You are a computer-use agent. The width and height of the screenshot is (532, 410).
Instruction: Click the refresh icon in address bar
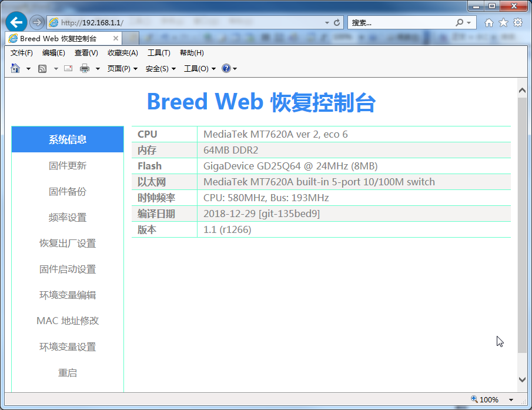pyautogui.click(x=337, y=23)
